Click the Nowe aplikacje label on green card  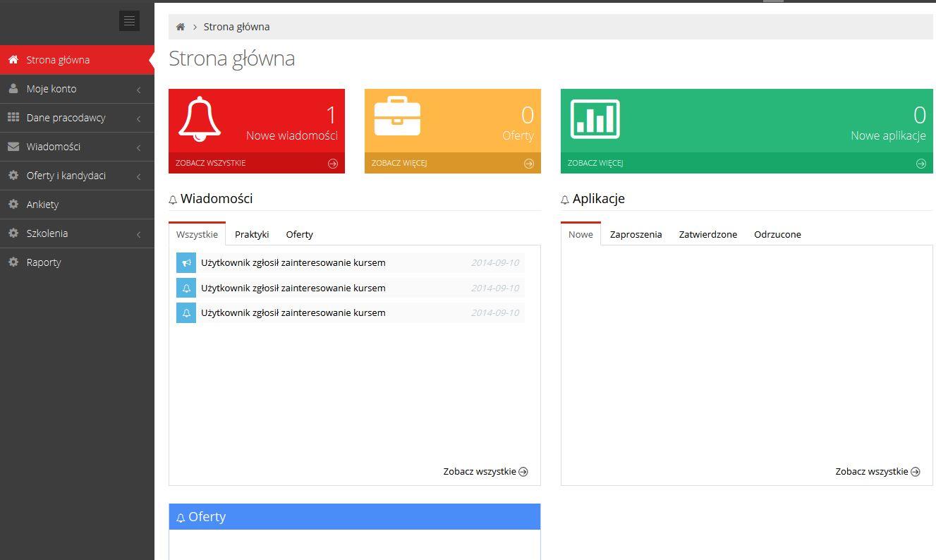(888, 135)
